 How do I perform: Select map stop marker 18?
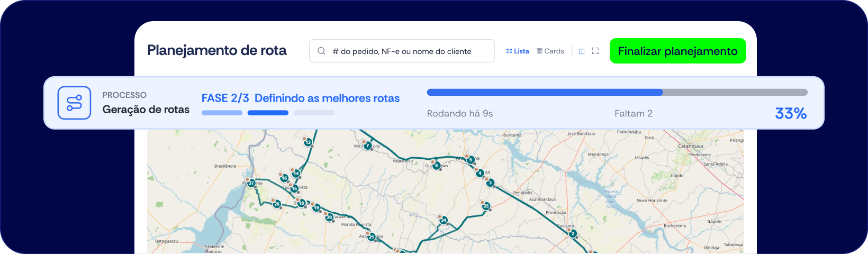click(302, 203)
